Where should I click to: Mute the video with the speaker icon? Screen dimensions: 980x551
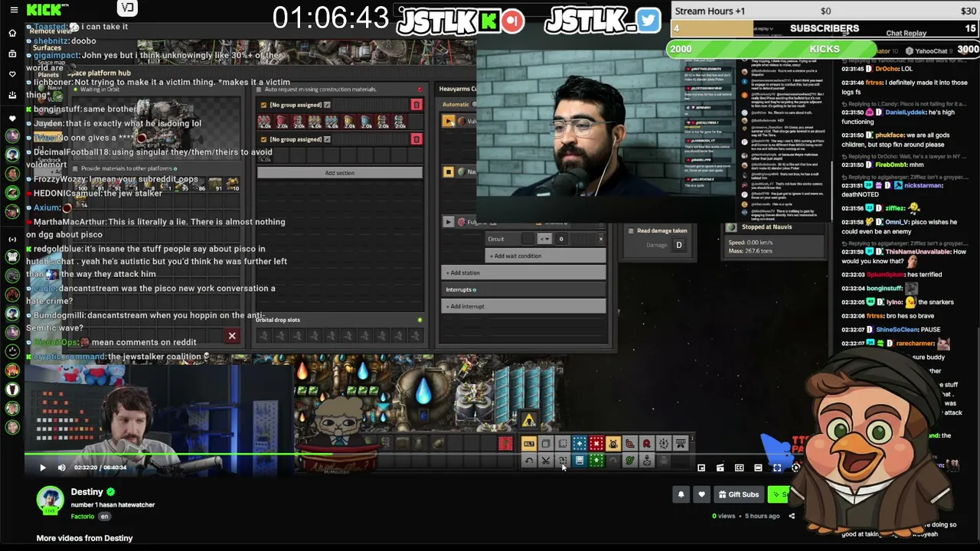62,468
